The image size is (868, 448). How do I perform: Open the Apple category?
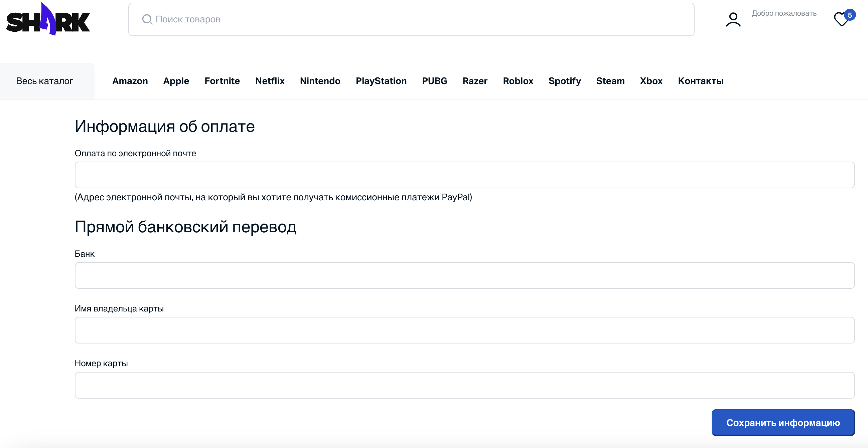tap(176, 81)
